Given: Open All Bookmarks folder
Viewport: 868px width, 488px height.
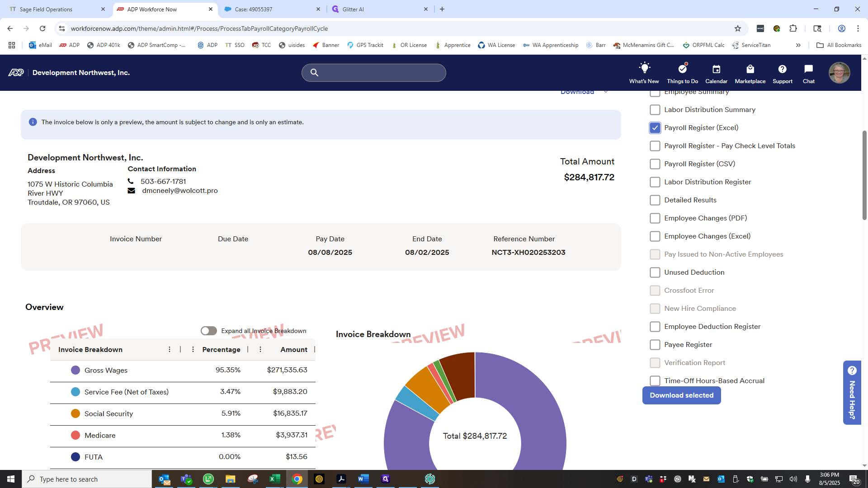Looking at the screenshot, I should [x=839, y=45].
